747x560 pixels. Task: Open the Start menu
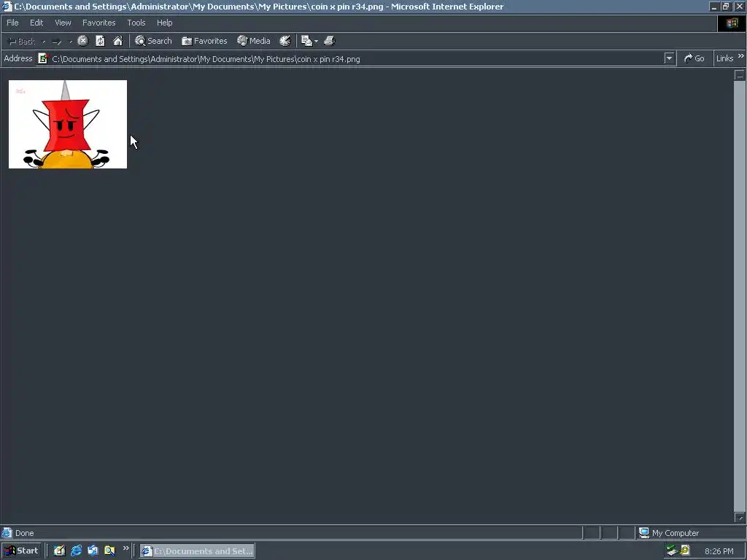pos(21,551)
